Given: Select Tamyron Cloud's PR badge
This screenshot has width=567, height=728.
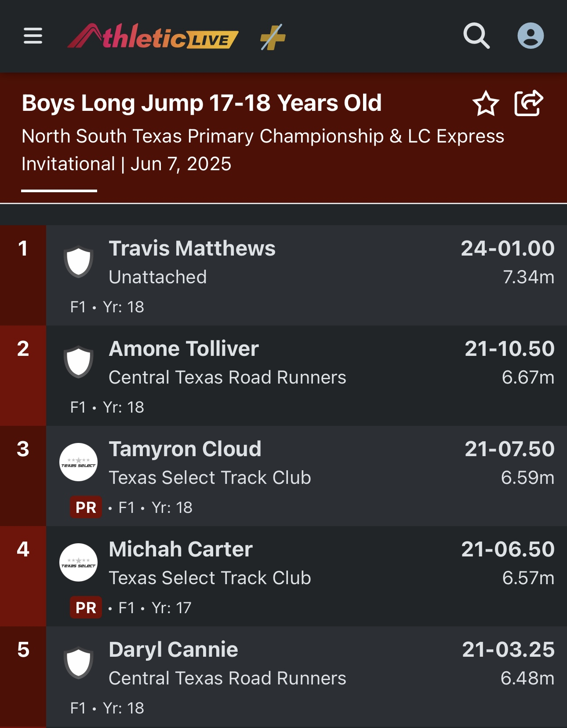Looking at the screenshot, I should tap(86, 507).
